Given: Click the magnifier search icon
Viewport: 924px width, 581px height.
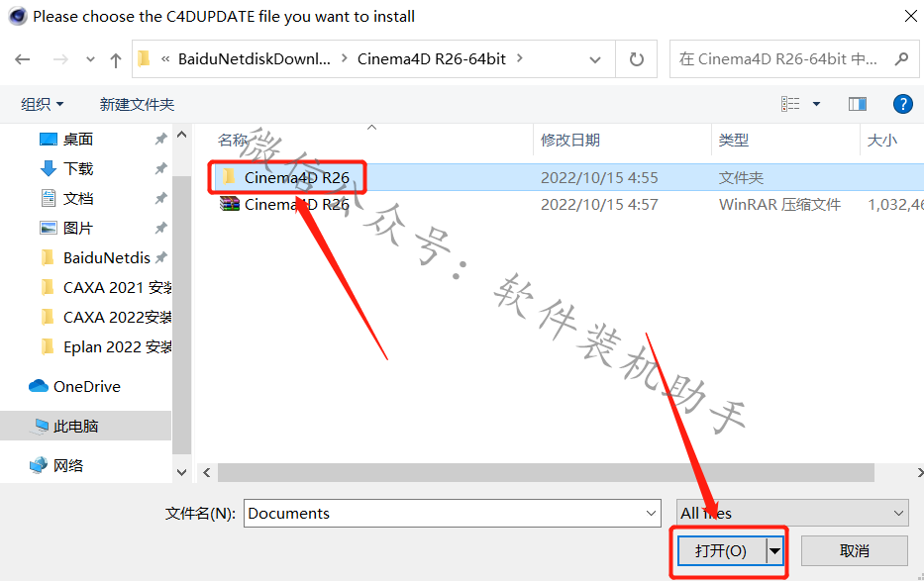Looking at the screenshot, I should 901,58.
